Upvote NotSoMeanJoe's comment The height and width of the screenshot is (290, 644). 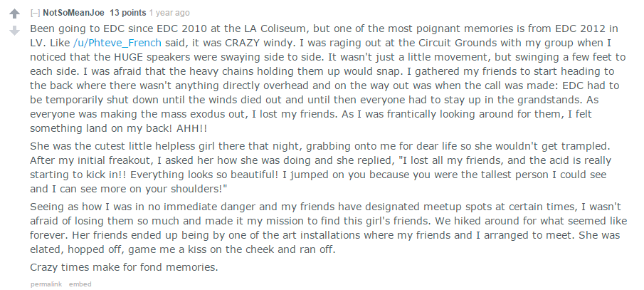coord(14,14)
